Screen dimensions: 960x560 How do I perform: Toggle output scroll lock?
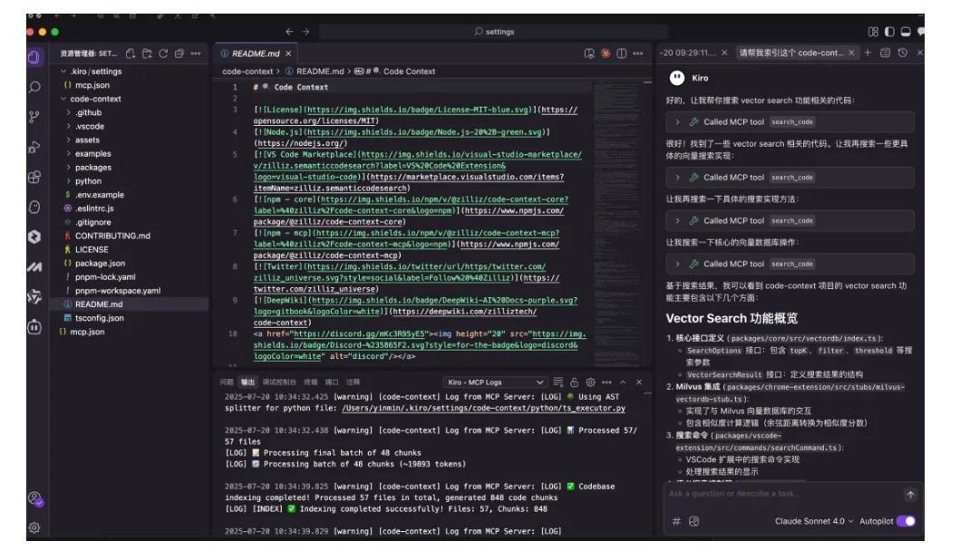click(x=575, y=382)
